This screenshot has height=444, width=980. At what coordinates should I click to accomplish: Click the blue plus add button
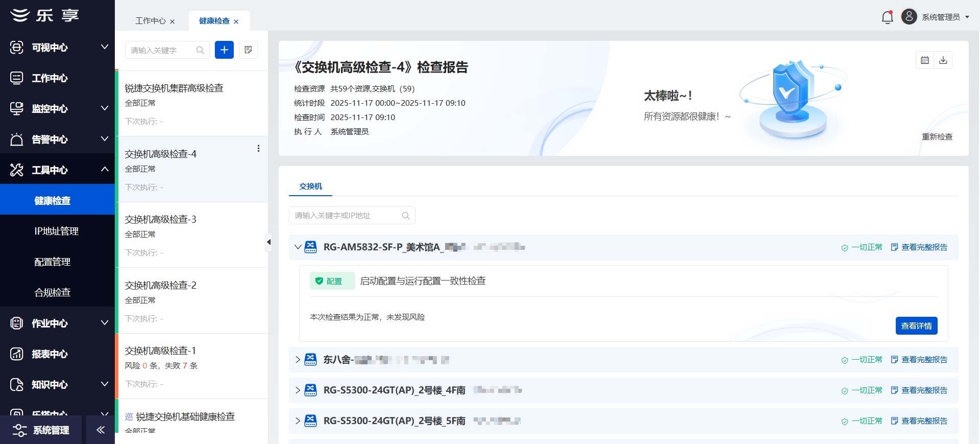pyautogui.click(x=224, y=50)
